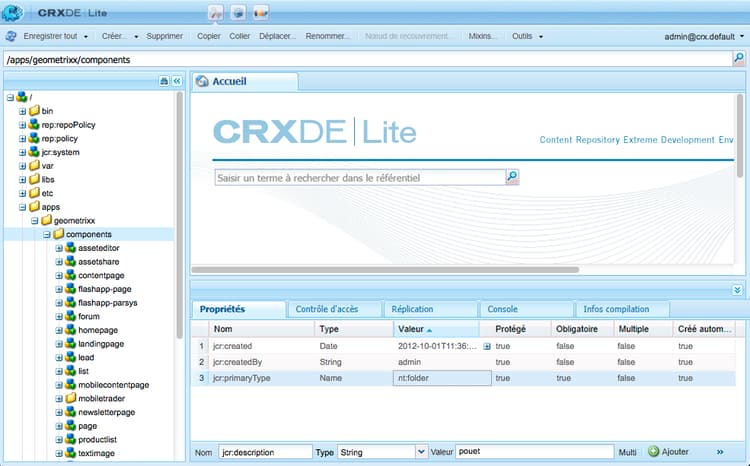Viewport: 750px width, 466px height.
Task: Click the Accueil tab icon
Action: 202,81
